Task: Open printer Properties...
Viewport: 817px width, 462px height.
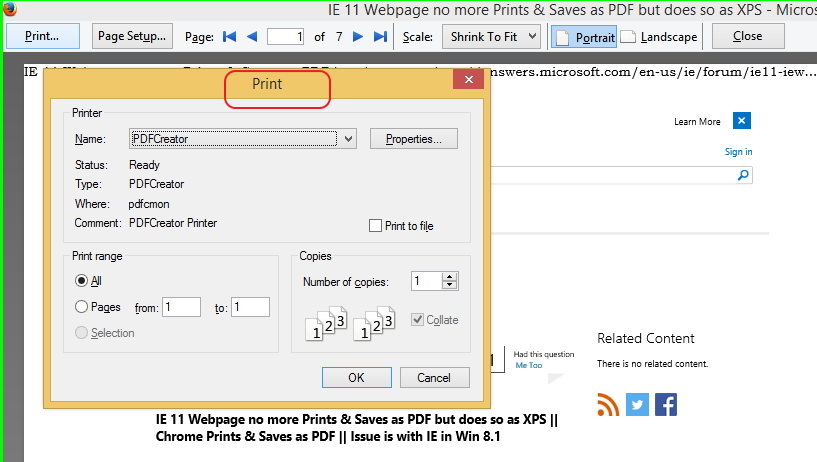Action: (x=414, y=139)
